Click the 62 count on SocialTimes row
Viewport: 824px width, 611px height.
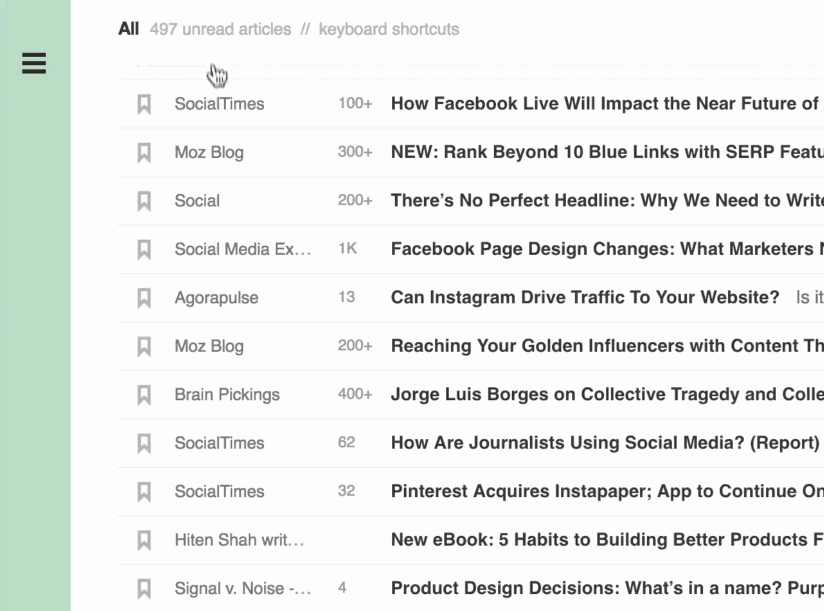[x=346, y=442]
